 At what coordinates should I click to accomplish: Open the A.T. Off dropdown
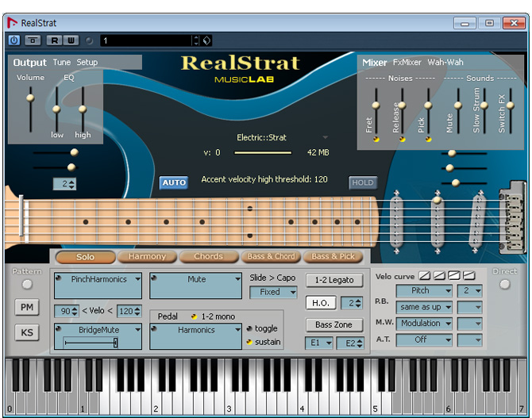(424, 339)
